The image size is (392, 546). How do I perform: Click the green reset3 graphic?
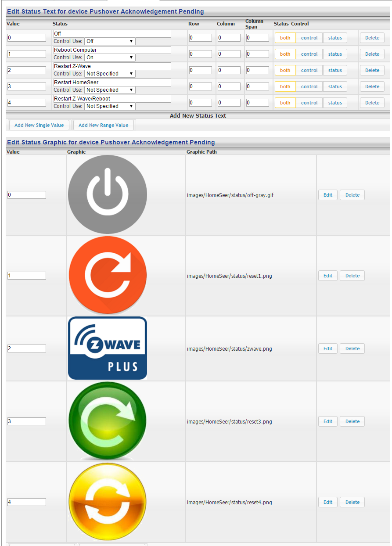click(x=108, y=421)
